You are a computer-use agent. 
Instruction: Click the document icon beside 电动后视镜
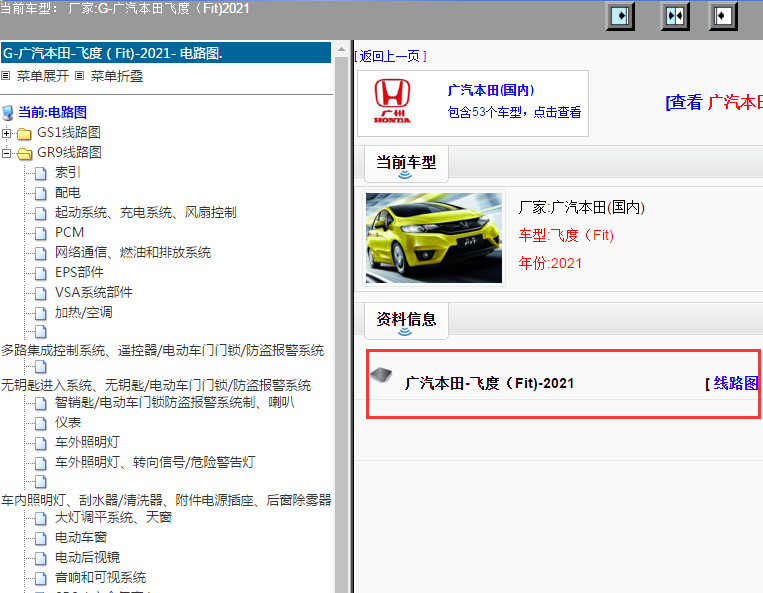41,558
